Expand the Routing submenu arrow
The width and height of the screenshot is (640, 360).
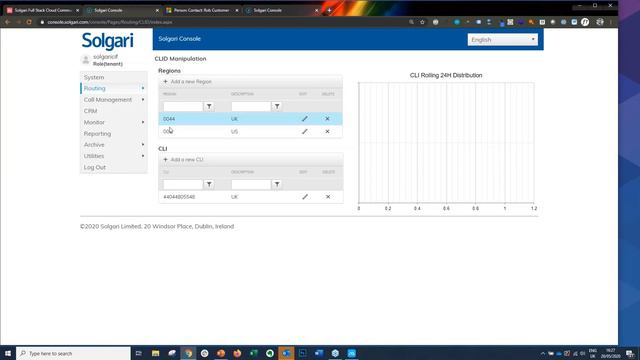pyautogui.click(x=143, y=88)
